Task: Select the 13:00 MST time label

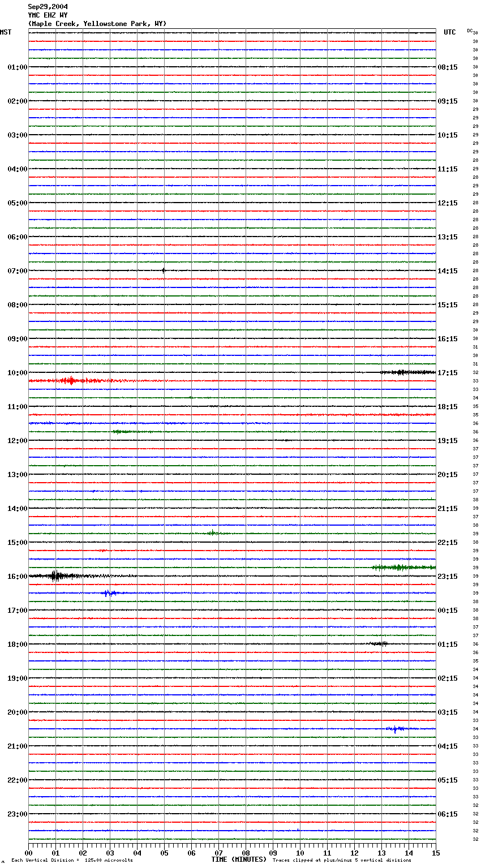Action: [x=18, y=475]
